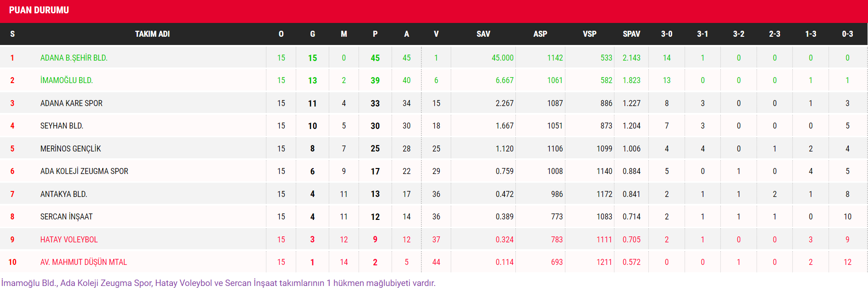The width and height of the screenshot is (868, 297).
Task: Select the ADANA KARE SPOR team
Action: tap(72, 103)
